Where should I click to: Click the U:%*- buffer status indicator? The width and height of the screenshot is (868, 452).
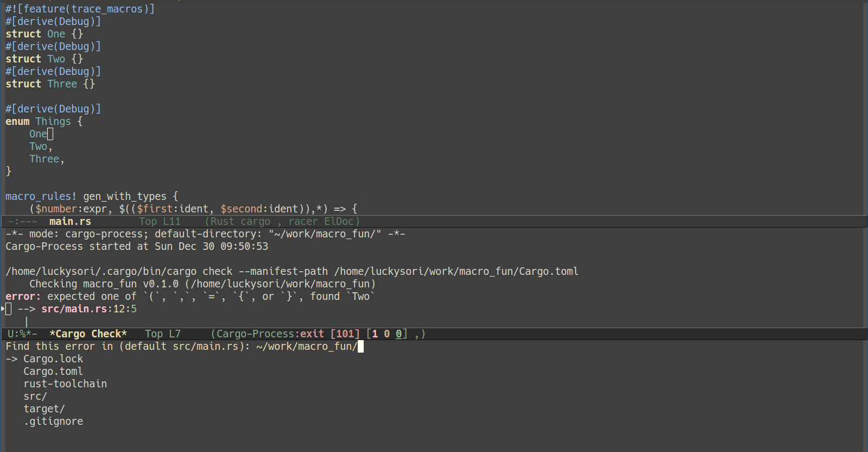pyautogui.click(x=22, y=334)
